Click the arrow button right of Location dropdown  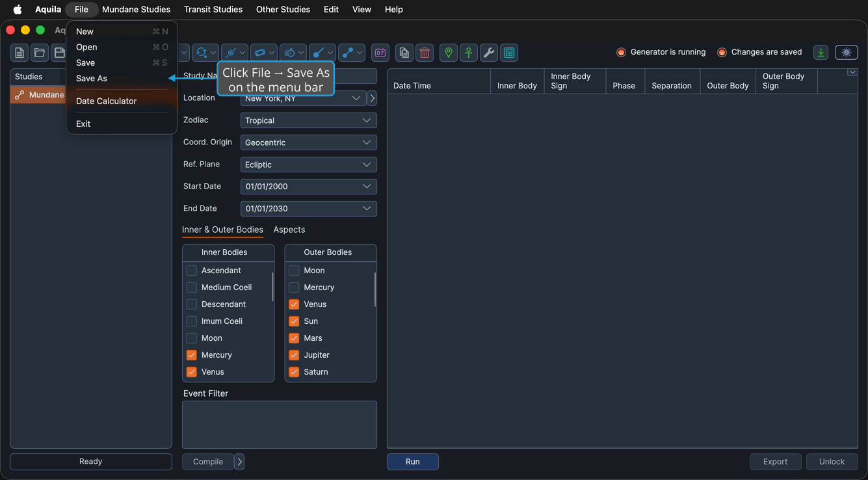coord(372,98)
